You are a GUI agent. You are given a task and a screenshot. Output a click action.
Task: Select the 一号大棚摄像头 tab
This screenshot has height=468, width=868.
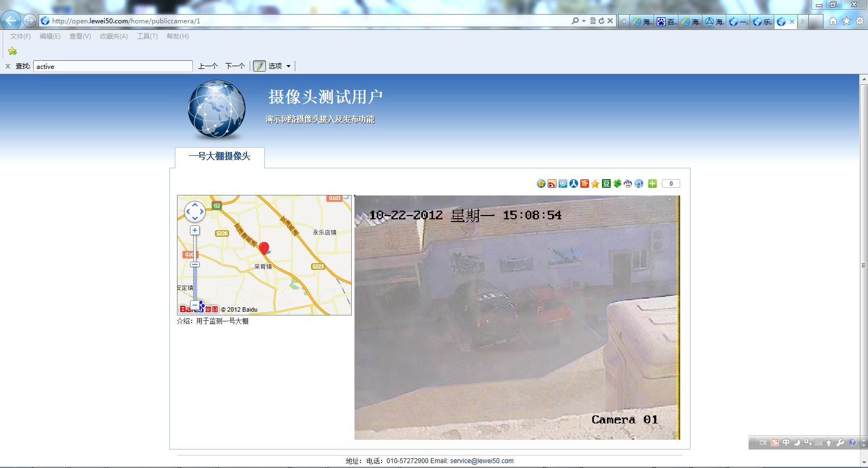tap(219, 156)
